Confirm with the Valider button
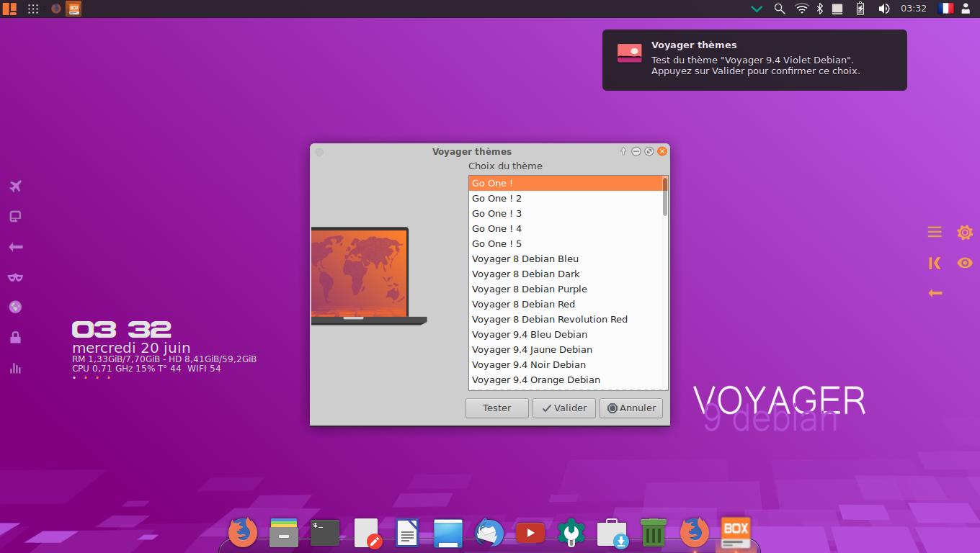The image size is (980, 553). 564,408
